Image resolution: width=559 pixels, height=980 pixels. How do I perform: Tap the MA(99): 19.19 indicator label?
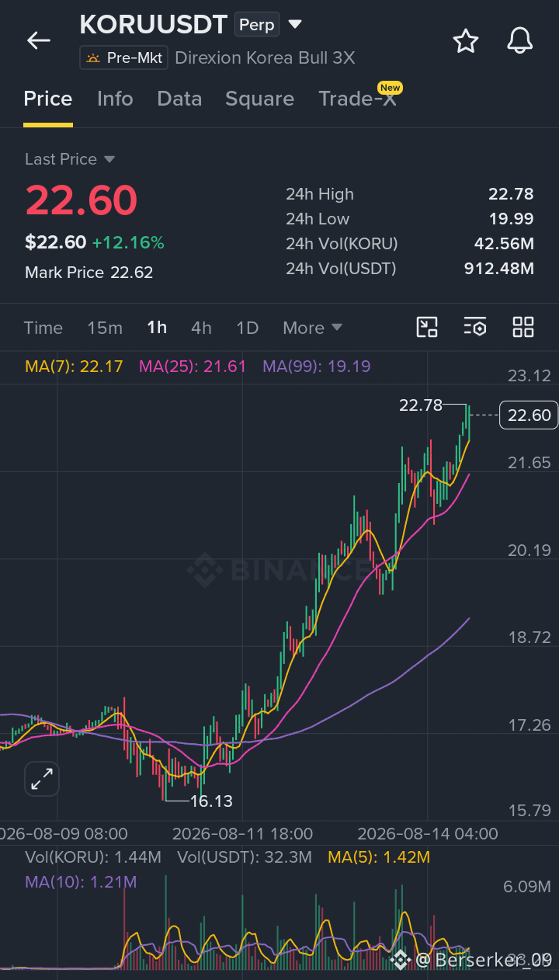pos(317,366)
